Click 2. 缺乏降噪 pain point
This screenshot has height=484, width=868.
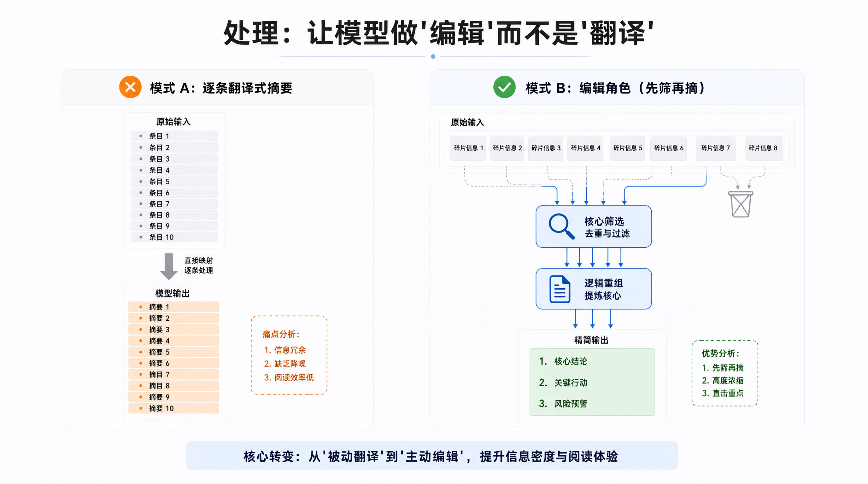(285, 364)
